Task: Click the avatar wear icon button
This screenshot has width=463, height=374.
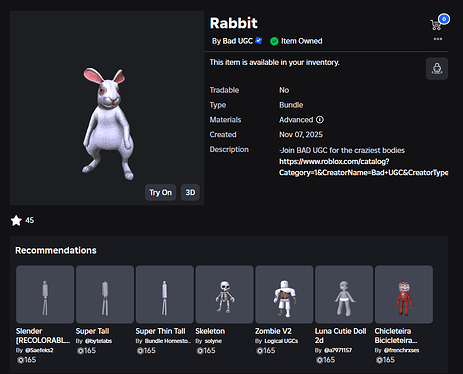Action: [x=437, y=69]
